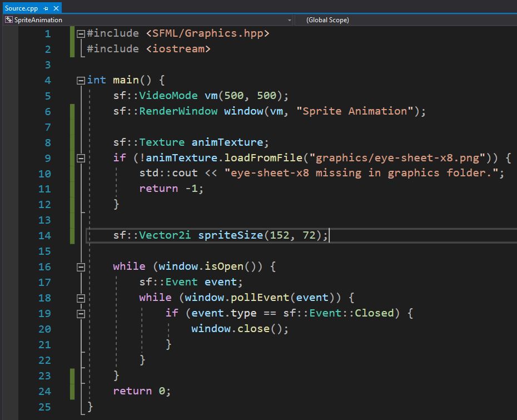Collapse the Event::Closed if block
Screen dimensions: 517x420
pos(80,313)
